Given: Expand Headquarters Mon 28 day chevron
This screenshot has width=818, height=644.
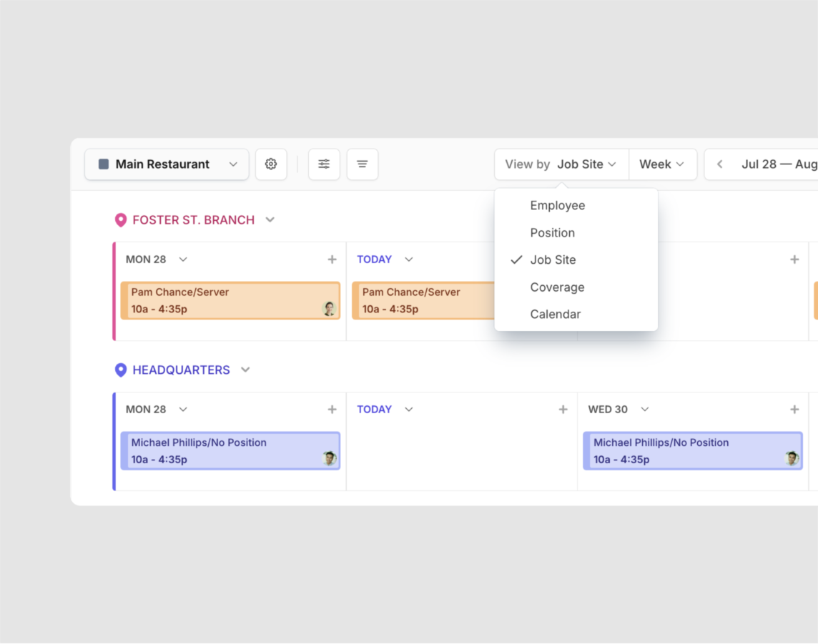Looking at the screenshot, I should 183,410.
